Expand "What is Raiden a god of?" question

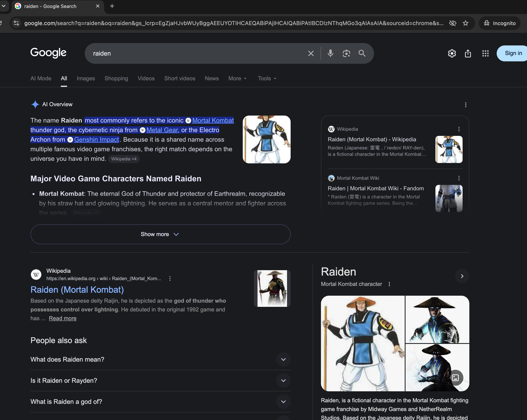(x=160, y=402)
